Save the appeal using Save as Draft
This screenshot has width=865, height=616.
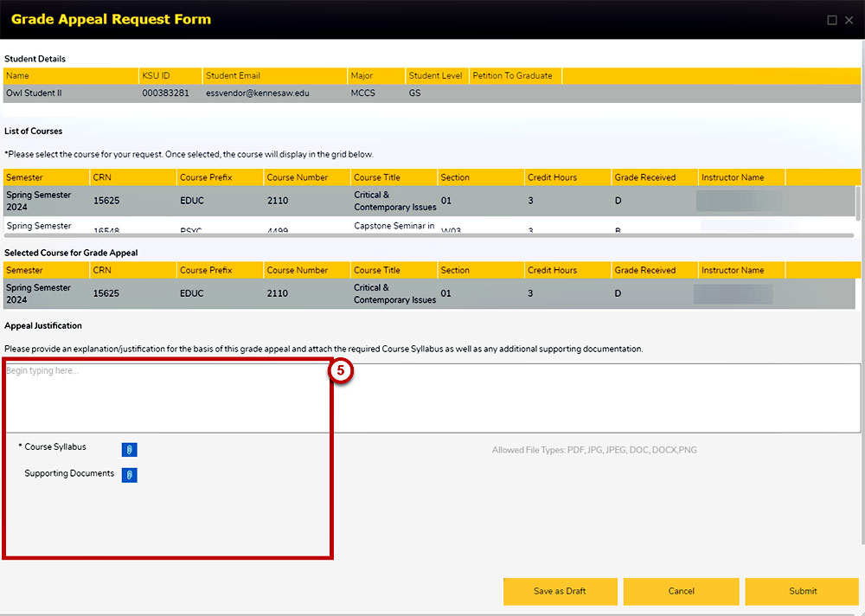click(x=560, y=591)
